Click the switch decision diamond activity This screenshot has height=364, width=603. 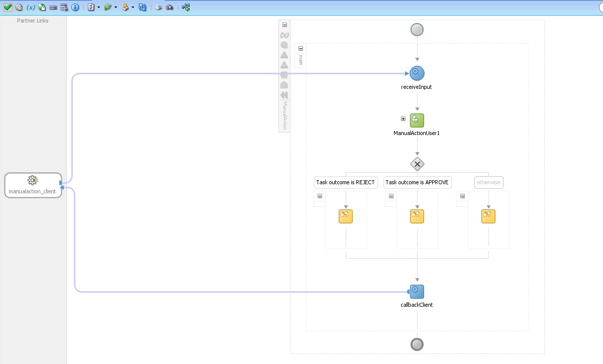pyautogui.click(x=417, y=164)
